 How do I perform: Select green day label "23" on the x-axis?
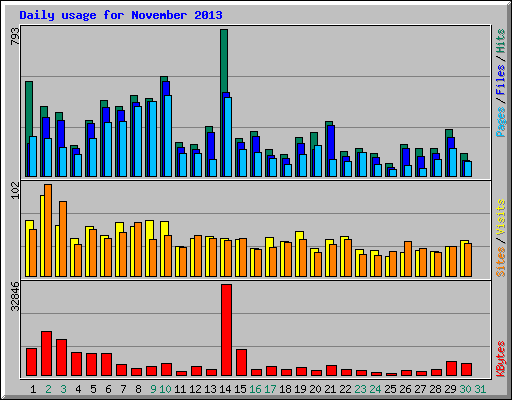tap(360, 389)
